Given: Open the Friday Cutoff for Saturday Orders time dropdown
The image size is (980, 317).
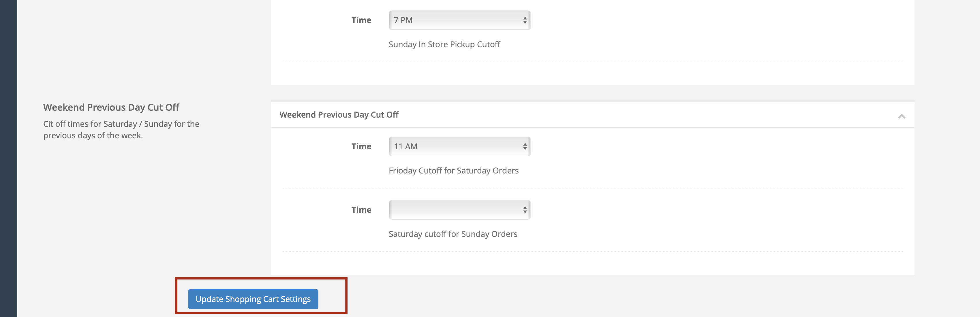Looking at the screenshot, I should pyautogui.click(x=459, y=146).
